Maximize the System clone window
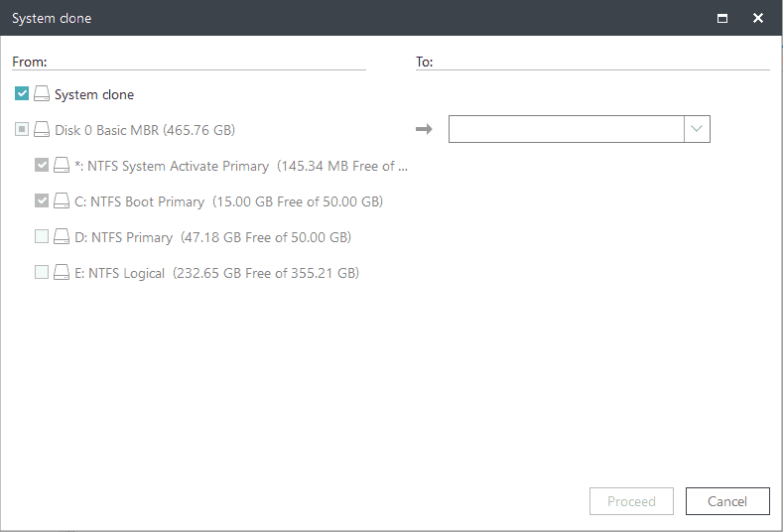This screenshot has height=532, width=783. [x=722, y=18]
